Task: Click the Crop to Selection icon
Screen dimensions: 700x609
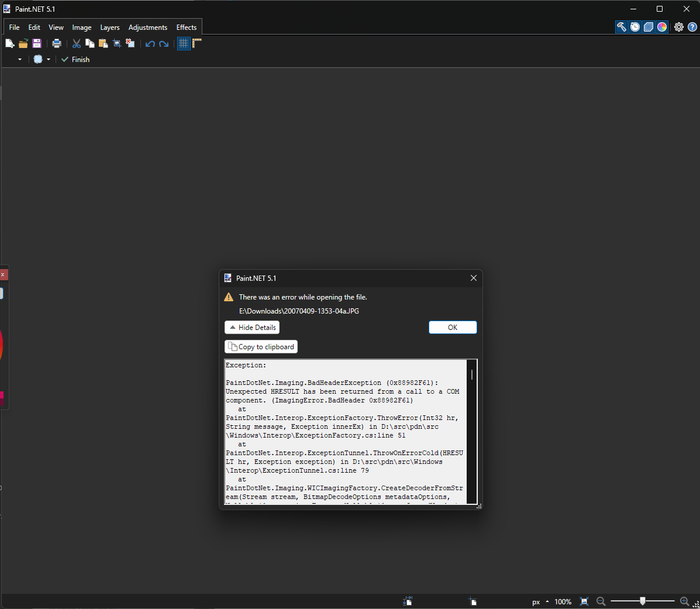Action: pyautogui.click(x=117, y=43)
